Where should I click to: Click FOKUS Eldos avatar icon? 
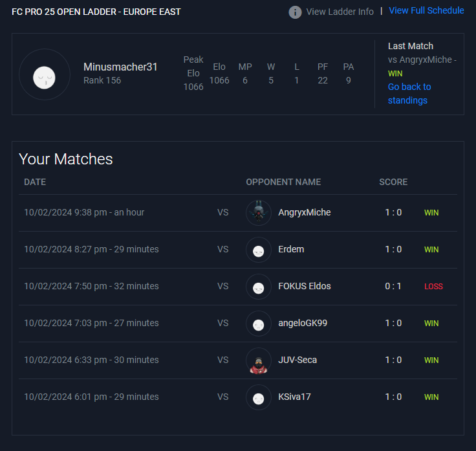tap(258, 287)
